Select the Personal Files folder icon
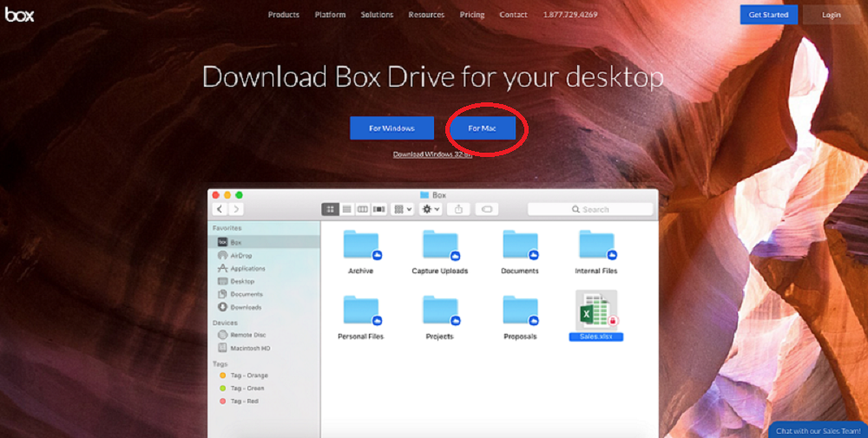The image size is (868, 438). (x=361, y=311)
